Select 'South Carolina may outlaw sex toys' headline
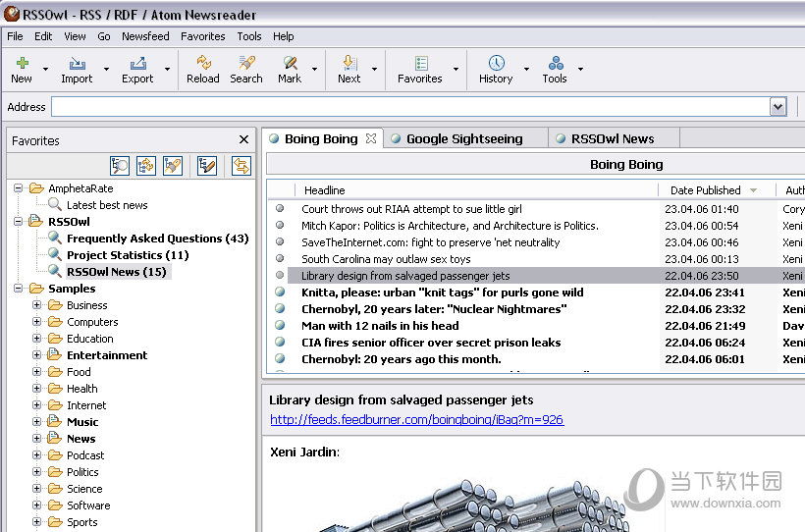Image resolution: width=805 pixels, height=532 pixels. (x=386, y=259)
